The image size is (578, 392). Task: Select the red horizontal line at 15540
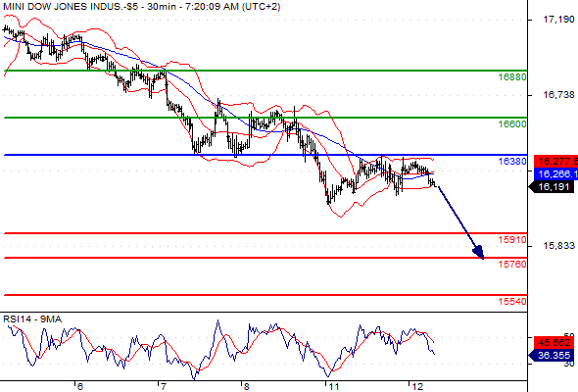(265, 295)
